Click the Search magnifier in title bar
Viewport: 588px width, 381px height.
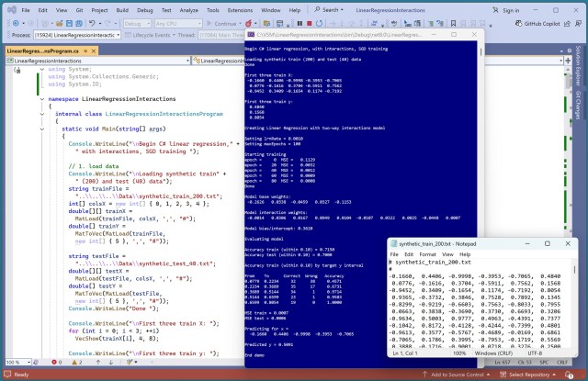[315, 7]
